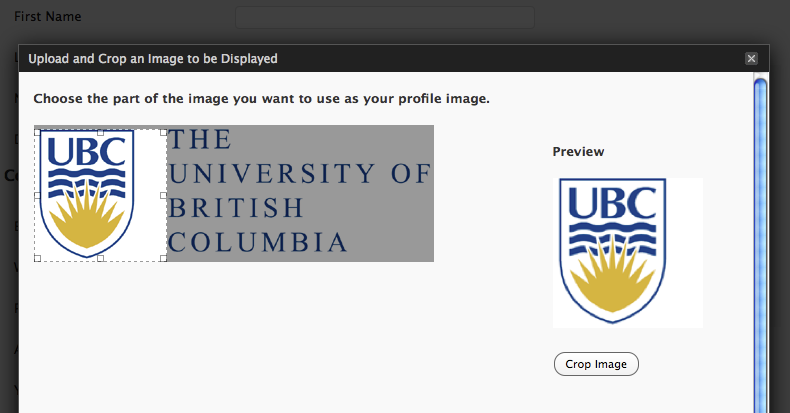This screenshot has height=413, width=790.
Task: Click the greyed-out 'UNIVERSITY OF' text in image
Action: coord(300,174)
